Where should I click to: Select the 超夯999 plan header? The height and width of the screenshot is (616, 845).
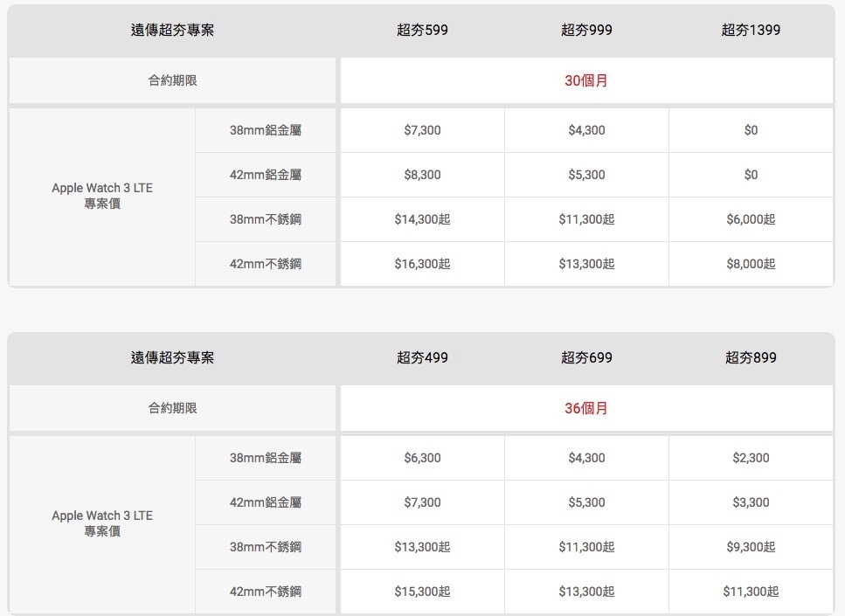586,30
